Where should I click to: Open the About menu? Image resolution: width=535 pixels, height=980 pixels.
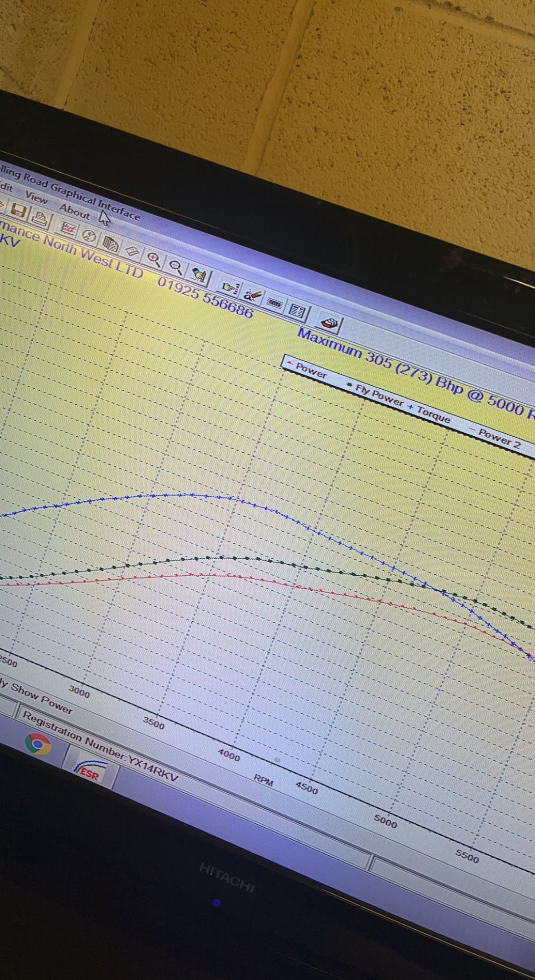(x=75, y=212)
